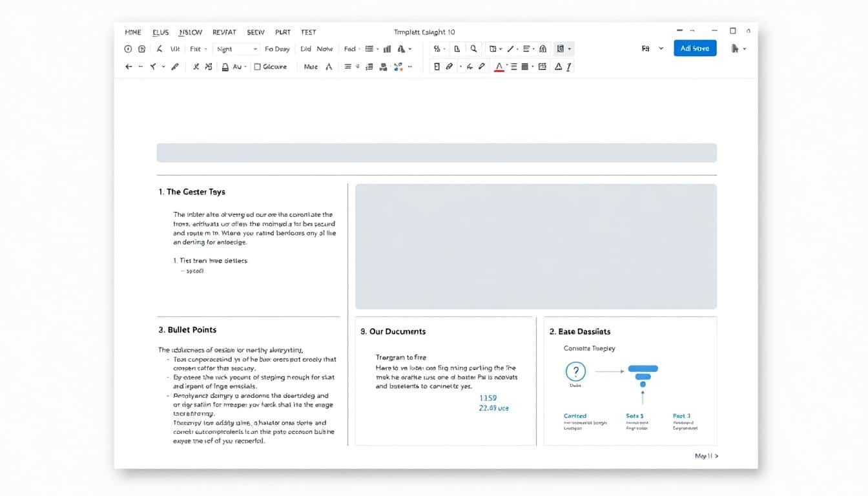Select the pencil edit icon in second row
This screenshot has width=868, height=496.
coord(175,67)
